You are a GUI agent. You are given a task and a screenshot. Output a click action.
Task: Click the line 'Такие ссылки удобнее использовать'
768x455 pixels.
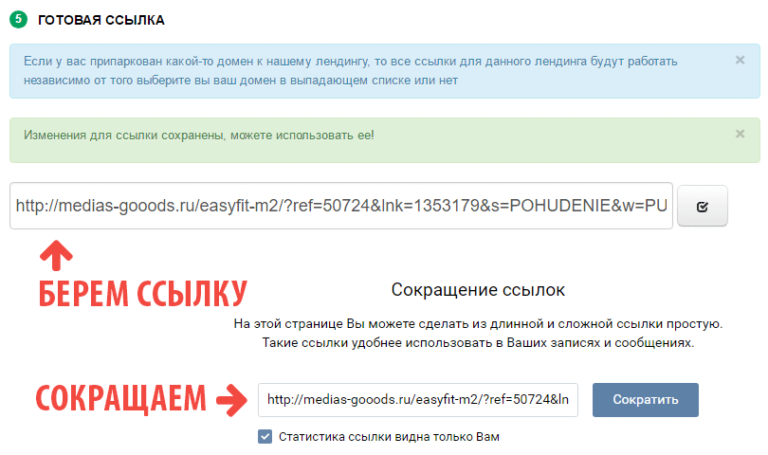tap(478, 342)
